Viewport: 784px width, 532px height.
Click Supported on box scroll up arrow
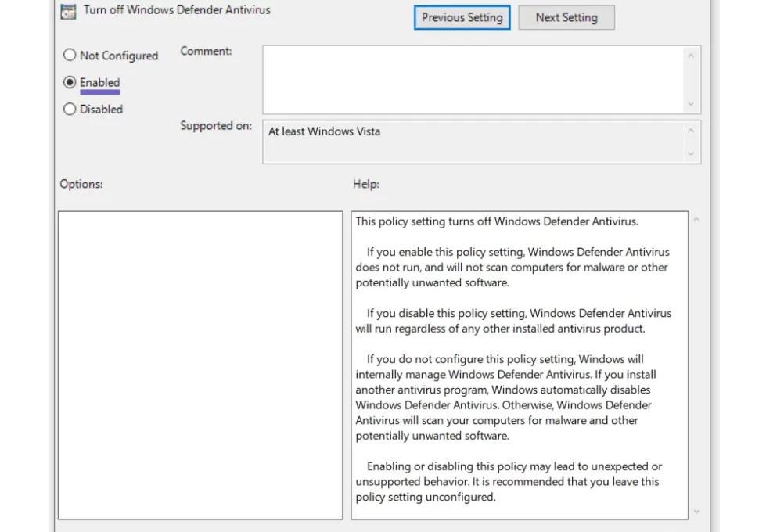[691, 131]
